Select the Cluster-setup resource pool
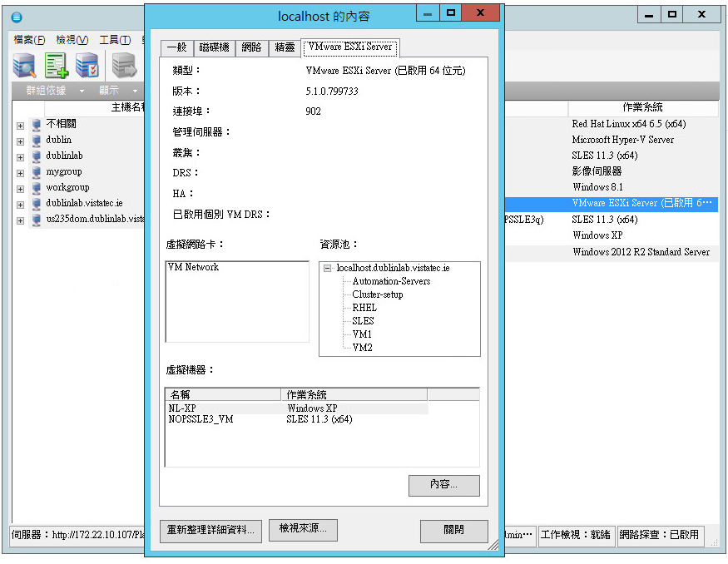Screen dimensions: 728x564 377,294
